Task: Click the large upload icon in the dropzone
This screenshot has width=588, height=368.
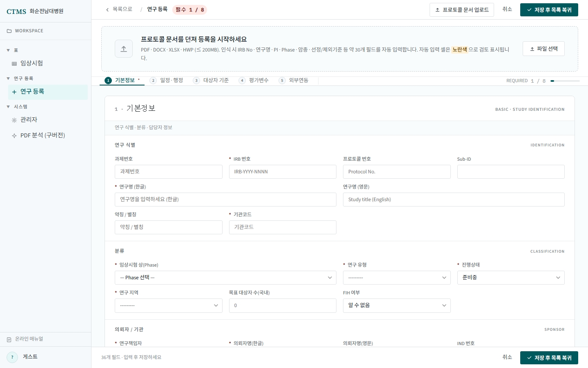Action: pos(124,49)
